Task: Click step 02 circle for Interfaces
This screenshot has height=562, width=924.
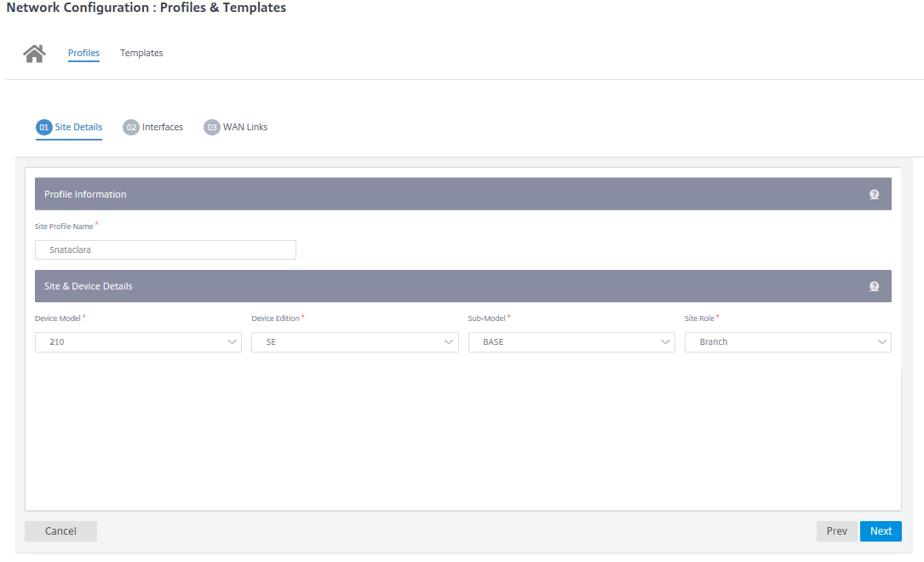Action: pyautogui.click(x=131, y=127)
